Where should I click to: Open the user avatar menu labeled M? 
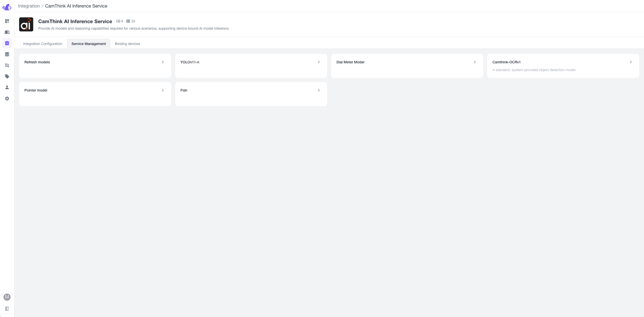7,297
